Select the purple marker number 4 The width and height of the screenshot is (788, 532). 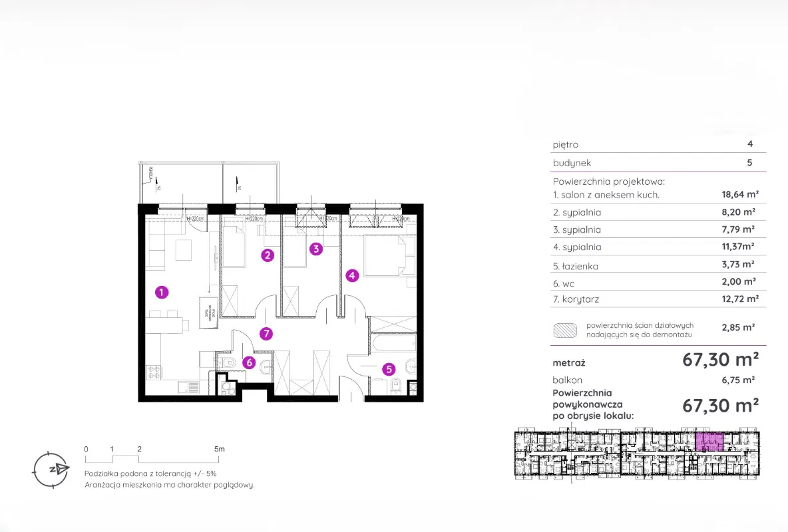pyautogui.click(x=353, y=274)
